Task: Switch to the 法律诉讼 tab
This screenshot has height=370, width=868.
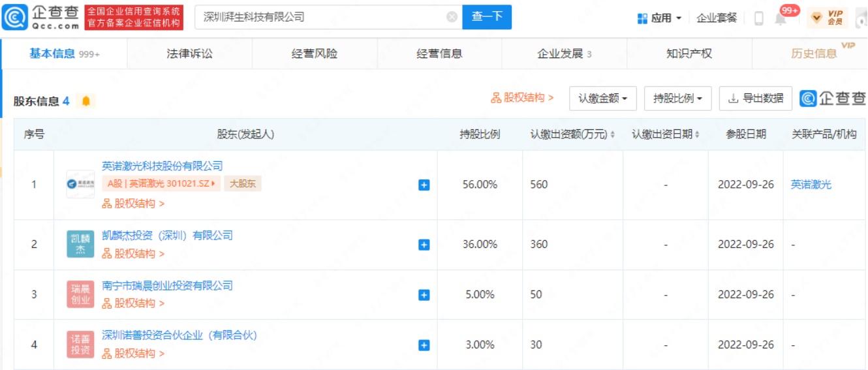Action: pos(189,54)
